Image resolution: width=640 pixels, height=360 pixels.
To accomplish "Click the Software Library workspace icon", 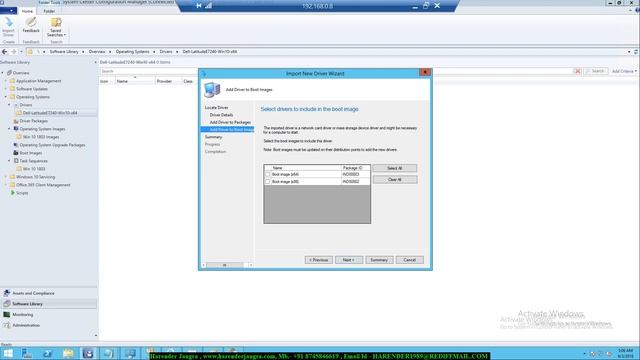I will tap(7, 304).
